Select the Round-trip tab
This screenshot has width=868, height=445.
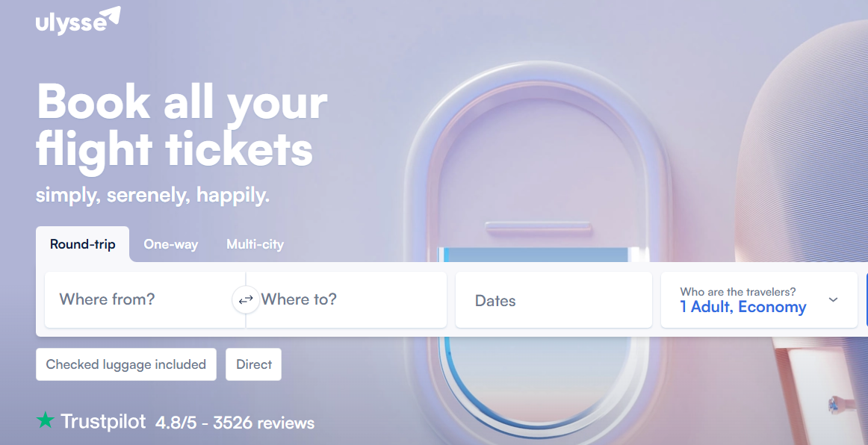pos(83,244)
